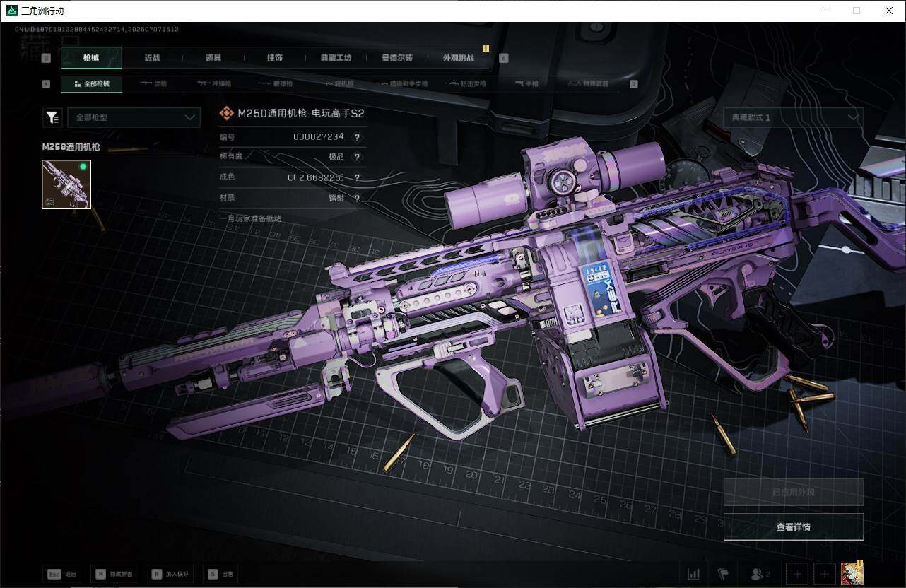
Task: Click the first empty teammate plus slot
Action: [x=797, y=574]
